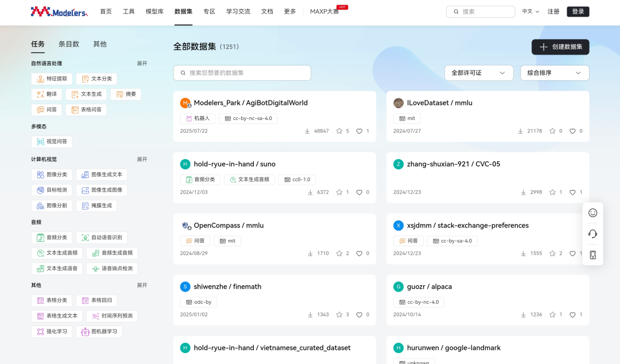620x364 pixels.
Task: Click the magnifier icon in top search bar
Action: [456, 11]
